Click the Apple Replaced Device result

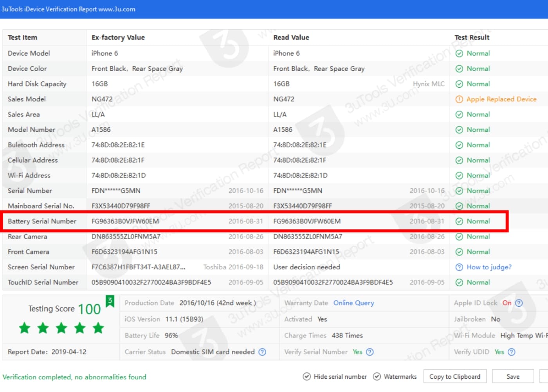[501, 99]
